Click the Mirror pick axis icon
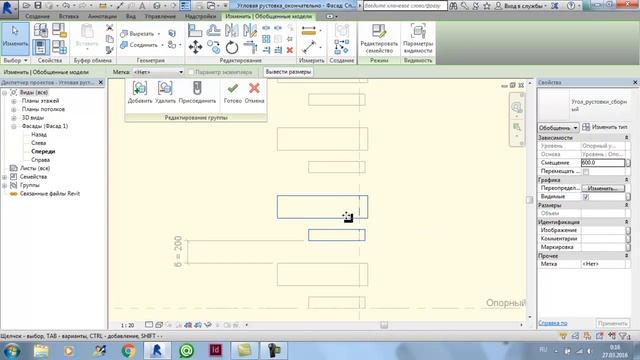Screen dimensions: 640x360 click(231, 31)
